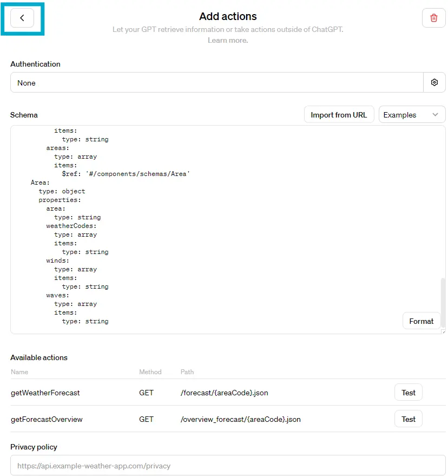Click the Method column header

pyautogui.click(x=150, y=372)
